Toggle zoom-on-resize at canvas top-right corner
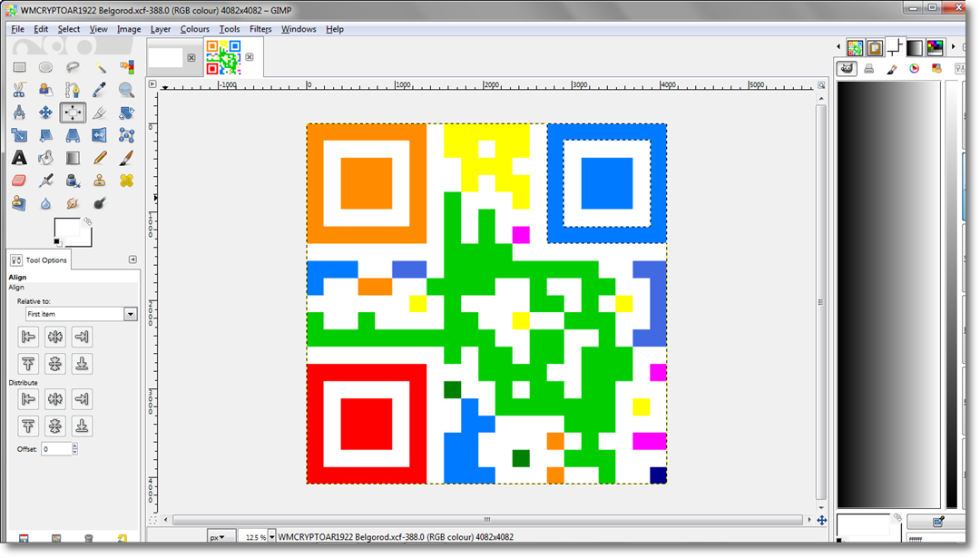Screen dimensions: 980x558 coord(821,84)
